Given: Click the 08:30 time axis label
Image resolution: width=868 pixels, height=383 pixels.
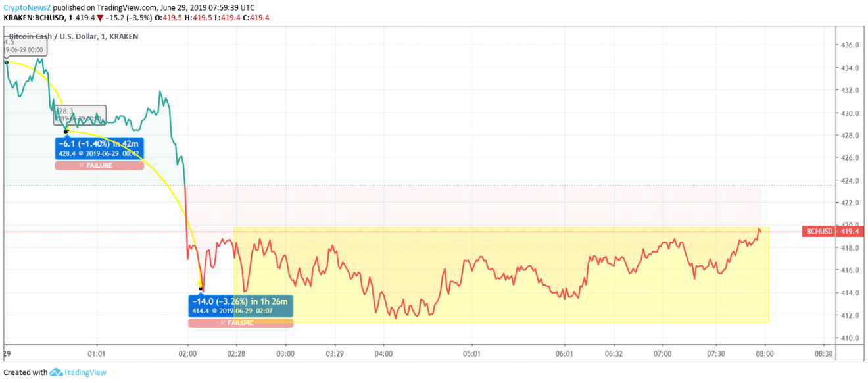Looking at the screenshot, I should 823,353.
